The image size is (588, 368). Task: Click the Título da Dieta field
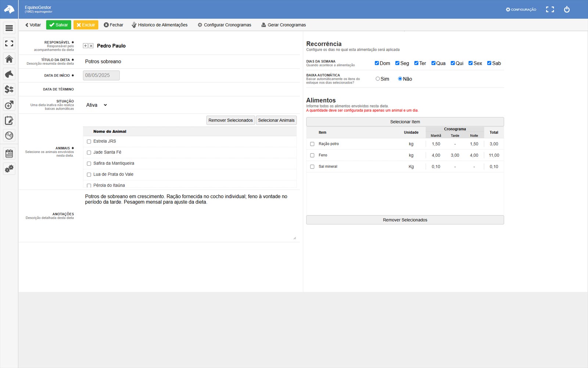[190, 61]
